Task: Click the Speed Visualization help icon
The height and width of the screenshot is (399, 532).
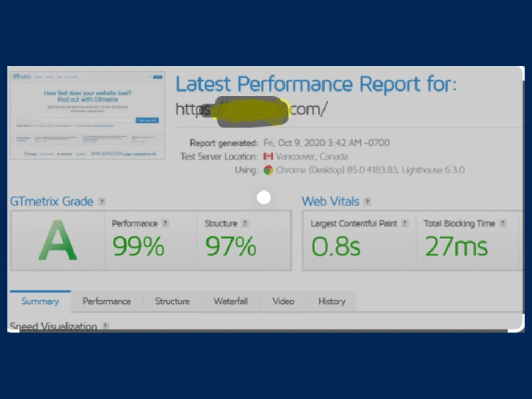Action: [x=105, y=326]
